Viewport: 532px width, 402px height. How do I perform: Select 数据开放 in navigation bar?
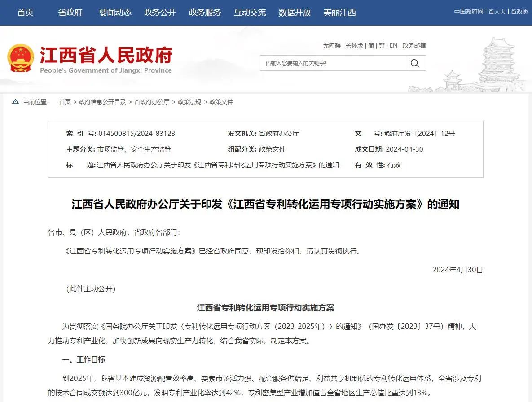pyautogui.click(x=295, y=13)
